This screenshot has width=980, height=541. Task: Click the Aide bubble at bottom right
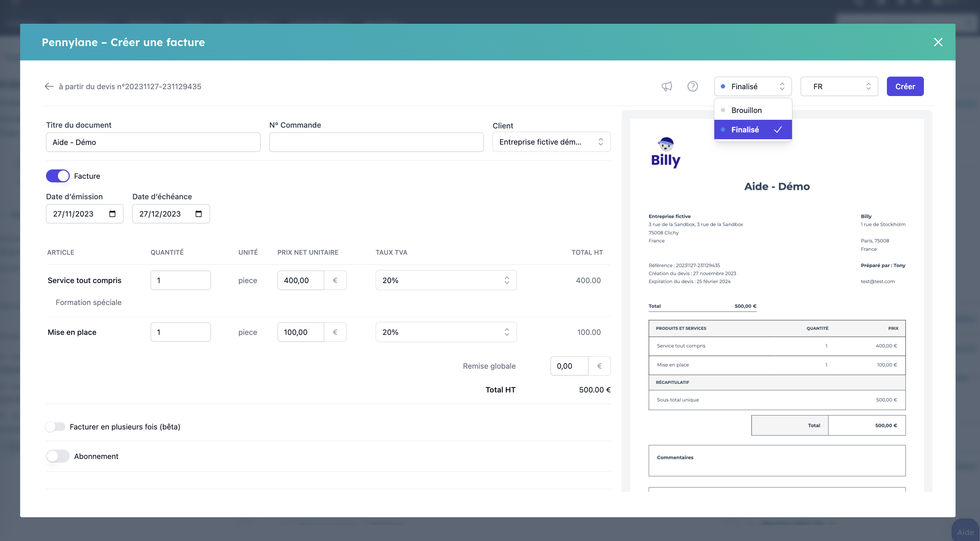pos(965,532)
